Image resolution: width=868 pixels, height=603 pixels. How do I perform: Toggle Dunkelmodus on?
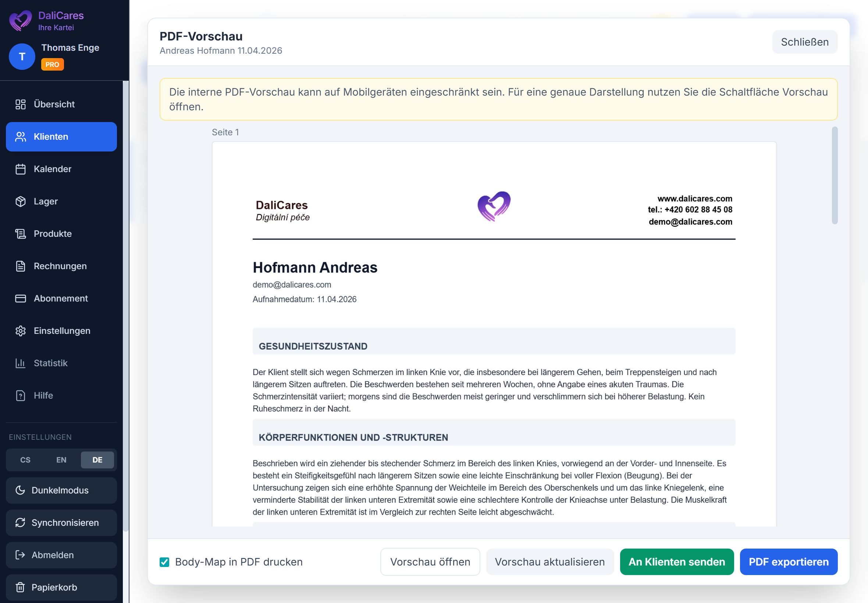click(x=61, y=490)
